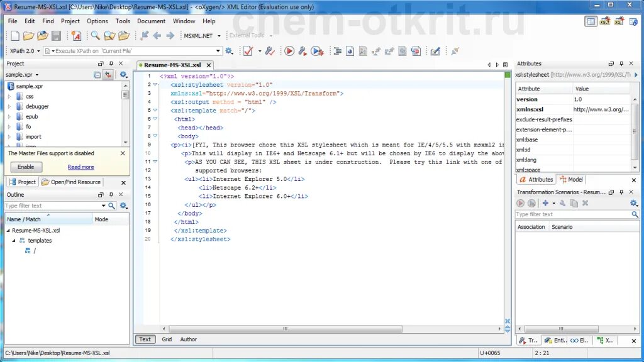
Task: Open XPath settings gear icon
Action: [229, 51]
